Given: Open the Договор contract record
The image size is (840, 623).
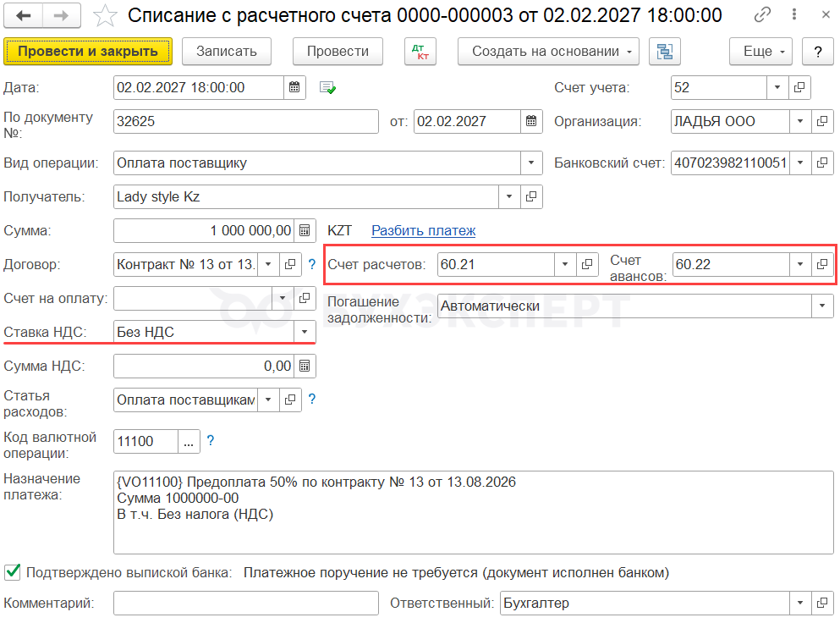Looking at the screenshot, I should (290, 264).
